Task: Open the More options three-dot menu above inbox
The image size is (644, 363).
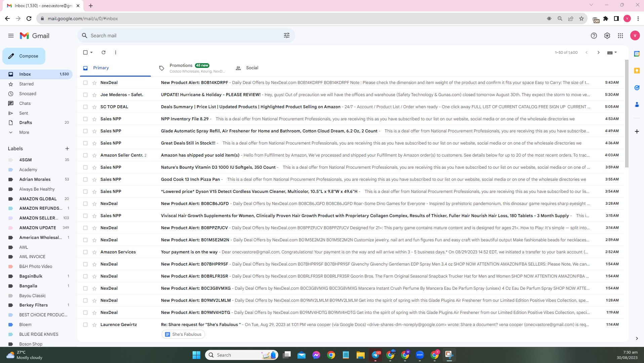Action: (116, 52)
